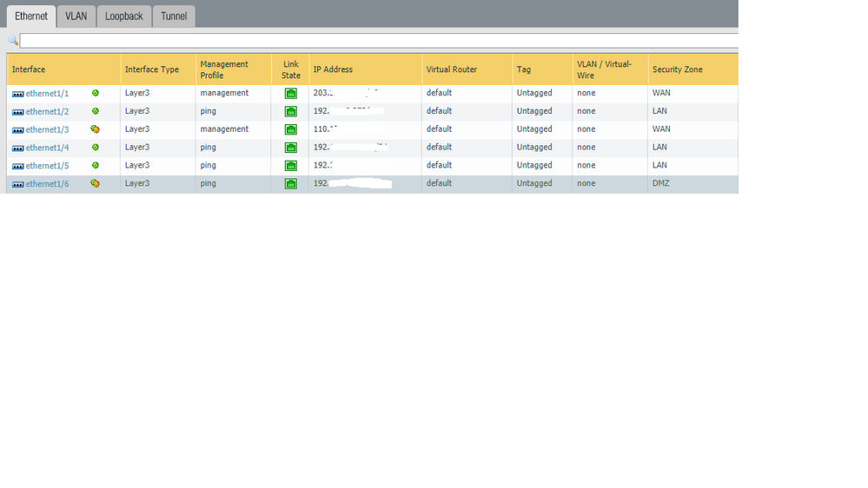Viewport: 868px width, 488px height.
Task: Open the ethernet1/5 interface link
Action: tap(47, 166)
